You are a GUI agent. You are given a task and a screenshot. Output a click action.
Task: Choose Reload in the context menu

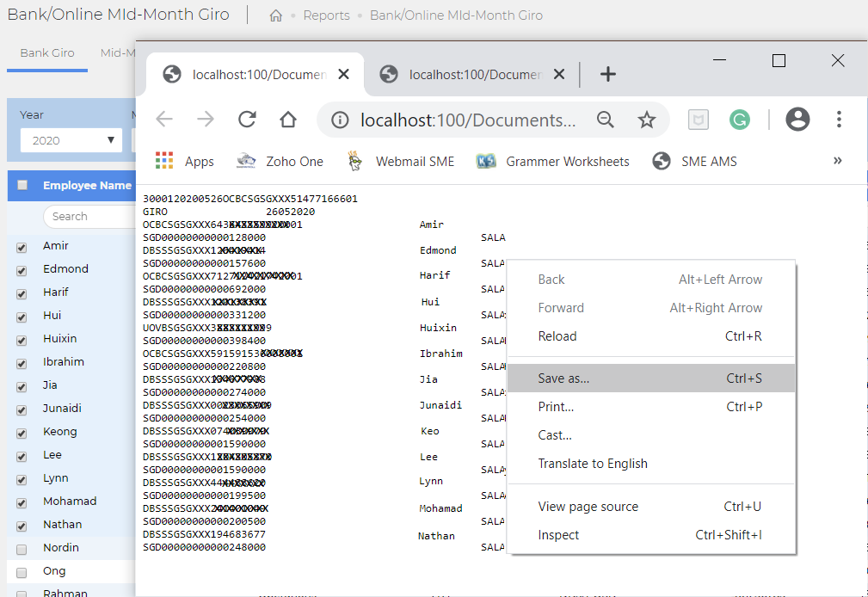651,336
